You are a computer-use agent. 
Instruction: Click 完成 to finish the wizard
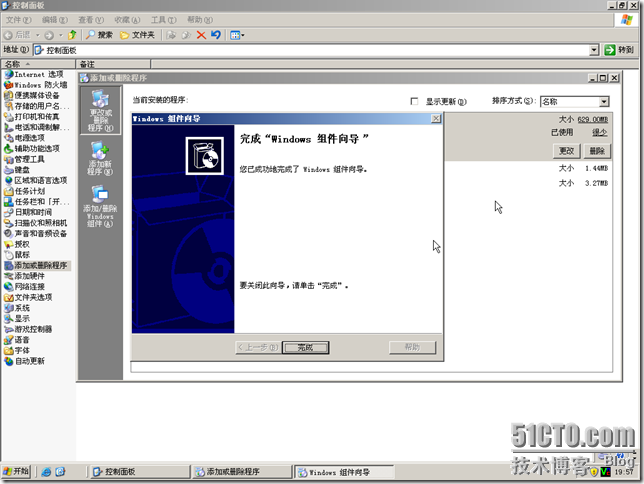[x=306, y=348]
